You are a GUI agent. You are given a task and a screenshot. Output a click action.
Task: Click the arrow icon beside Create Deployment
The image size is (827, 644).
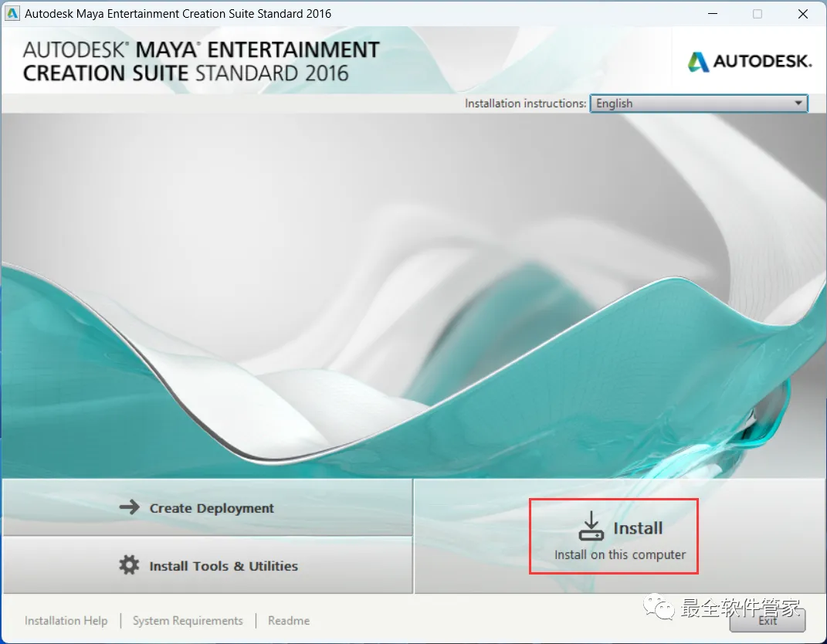click(129, 507)
